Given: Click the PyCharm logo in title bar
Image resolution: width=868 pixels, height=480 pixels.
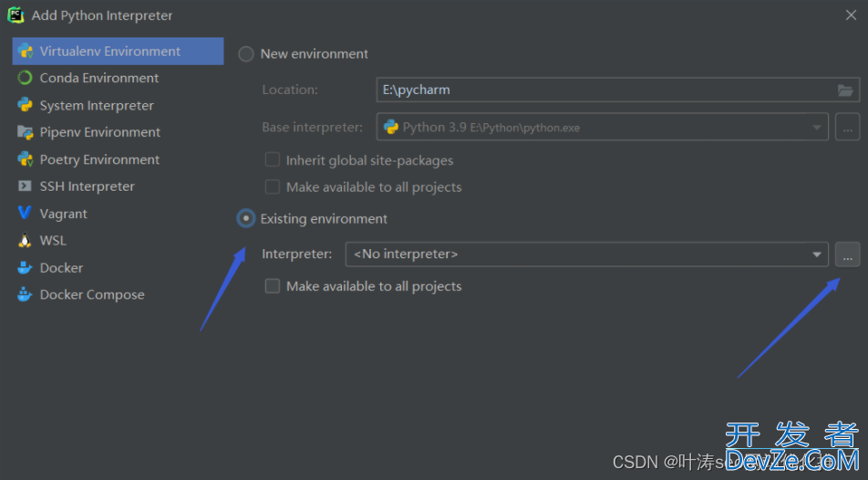Looking at the screenshot, I should pyautogui.click(x=15, y=15).
